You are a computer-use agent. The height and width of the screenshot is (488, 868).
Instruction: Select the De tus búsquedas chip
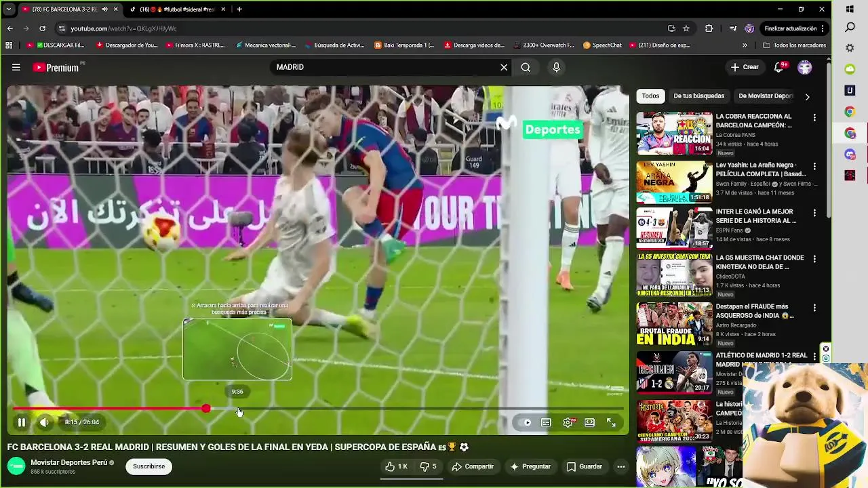tap(698, 96)
